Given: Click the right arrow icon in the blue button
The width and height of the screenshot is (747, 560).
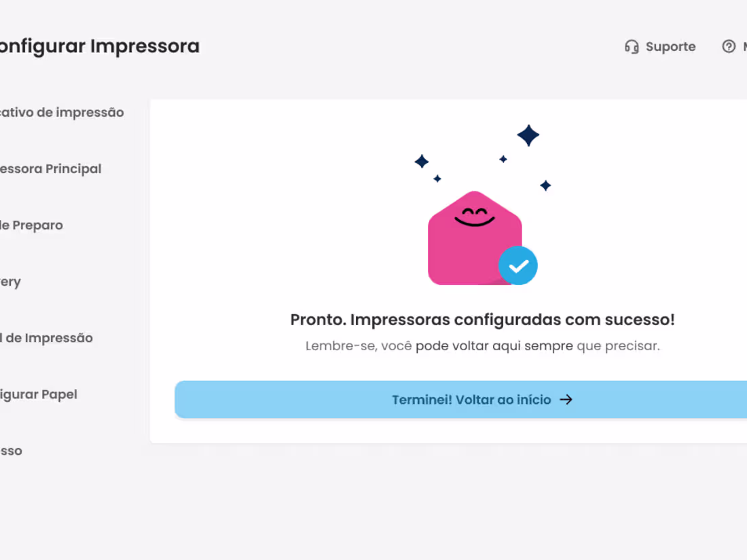Looking at the screenshot, I should click(x=566, y=400).
